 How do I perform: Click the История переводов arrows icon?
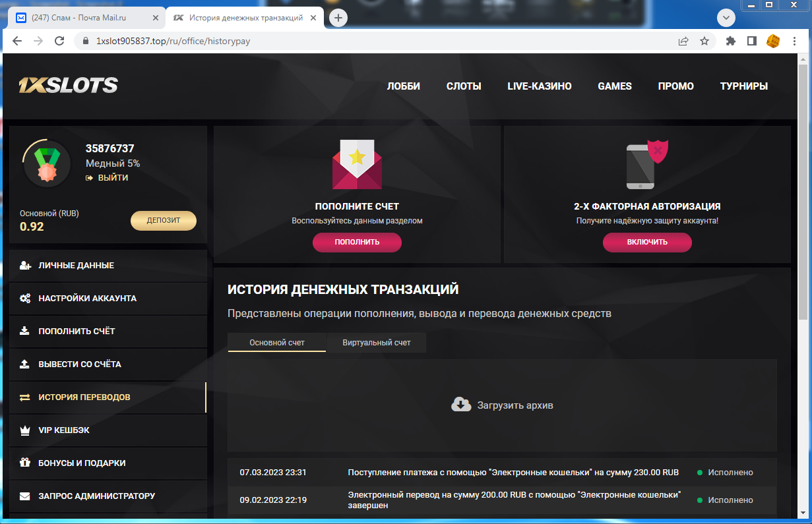pos(25,397)
